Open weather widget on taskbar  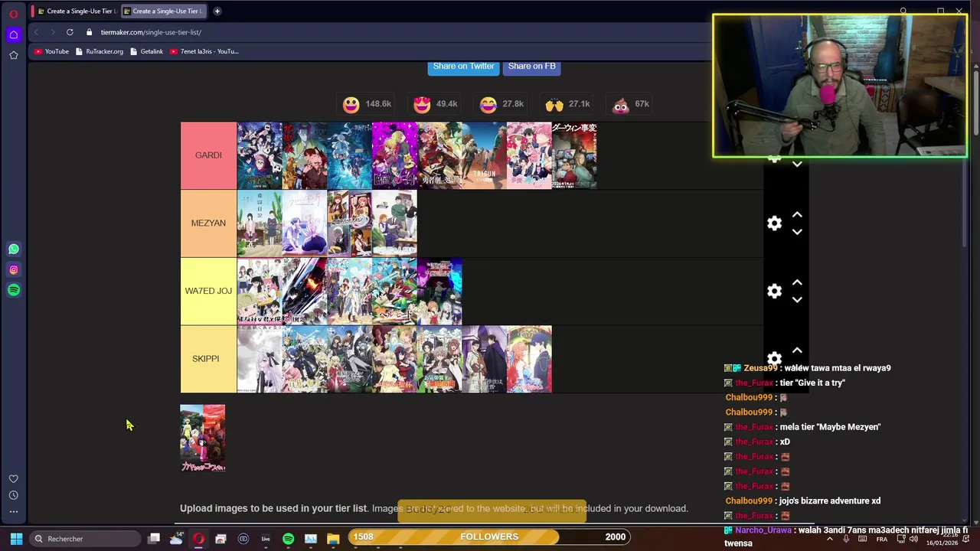click(x=176, y=539)
